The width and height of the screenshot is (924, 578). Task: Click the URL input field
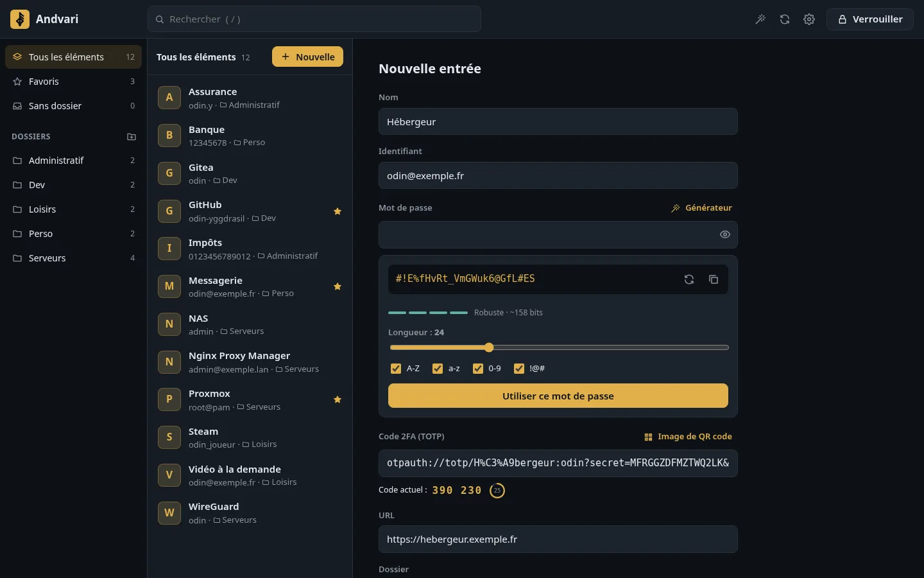click(x=558, y=539)
